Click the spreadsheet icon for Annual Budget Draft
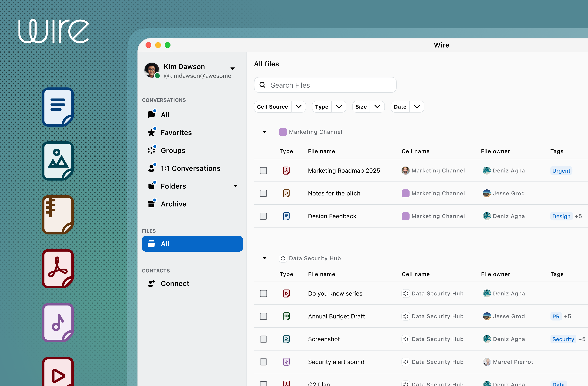 pos(286,316)
